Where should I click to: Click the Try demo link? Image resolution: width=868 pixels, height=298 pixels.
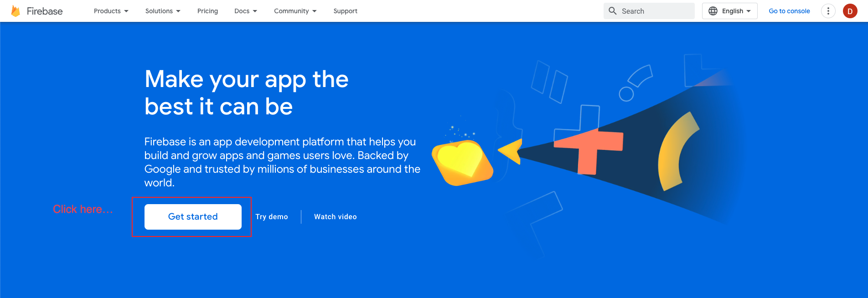[272, 217]
